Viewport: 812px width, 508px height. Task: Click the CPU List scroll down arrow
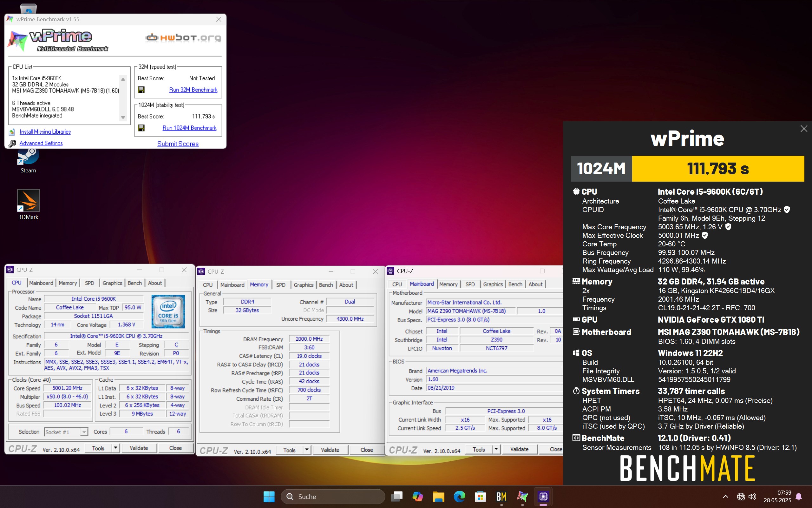pyautogui.click(x=123, y=117)
